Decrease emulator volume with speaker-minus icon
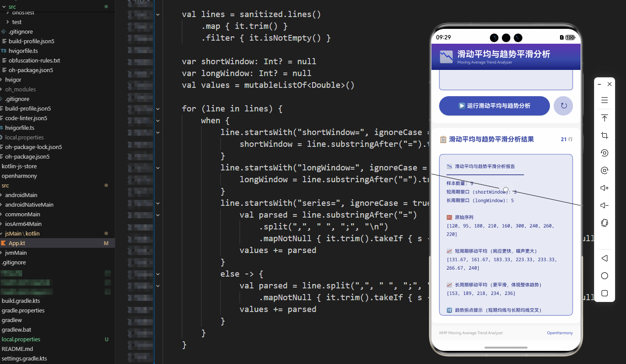626x364 pixels. pos(605,205)
